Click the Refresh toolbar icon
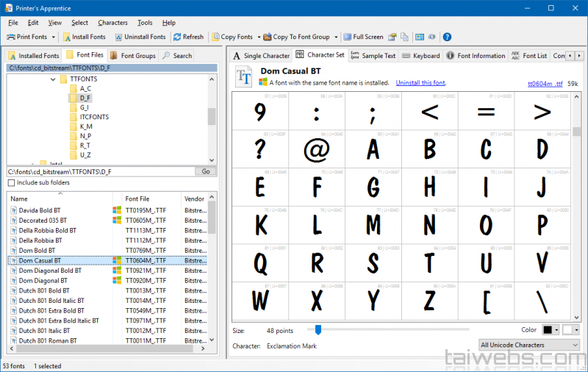The image size is (588, 372). (176, 37)
